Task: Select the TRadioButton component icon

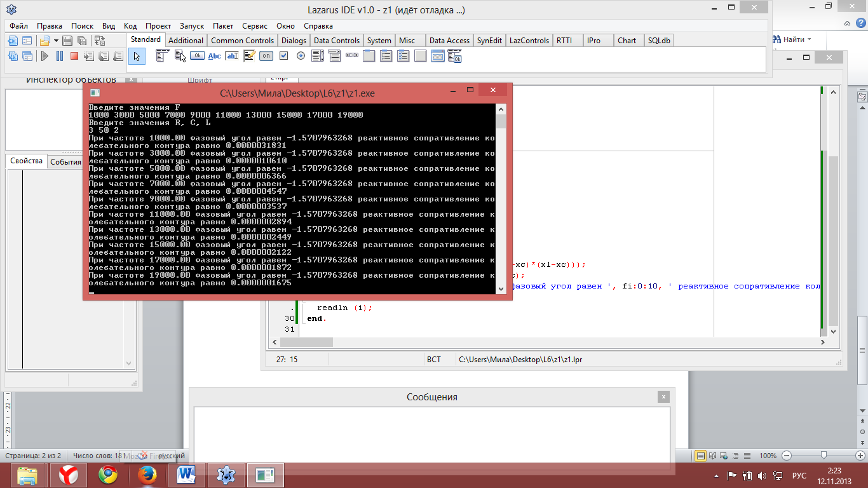Action: click(301, 56)
